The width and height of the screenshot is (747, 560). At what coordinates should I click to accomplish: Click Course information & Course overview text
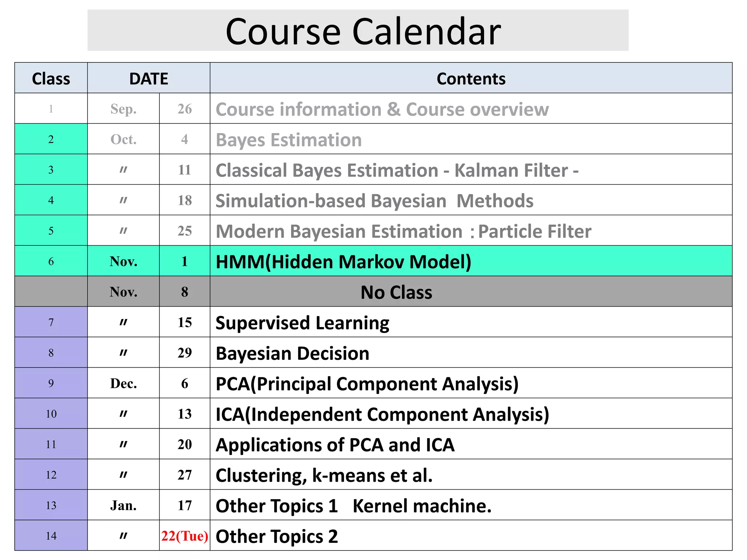pos(382,109)
